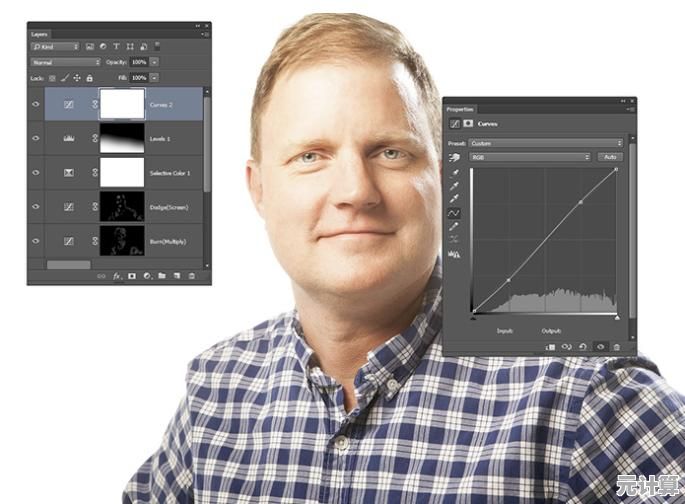
Task: Open the Normal blend mode dropdown
Action: (x=66, y=62)
